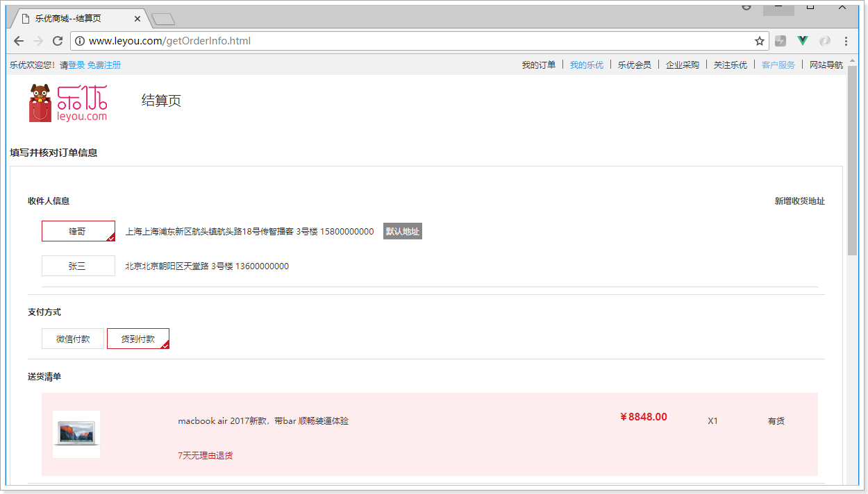Choose 货到付款 payment method
This screenshot has height=494, width=868.
138,339
